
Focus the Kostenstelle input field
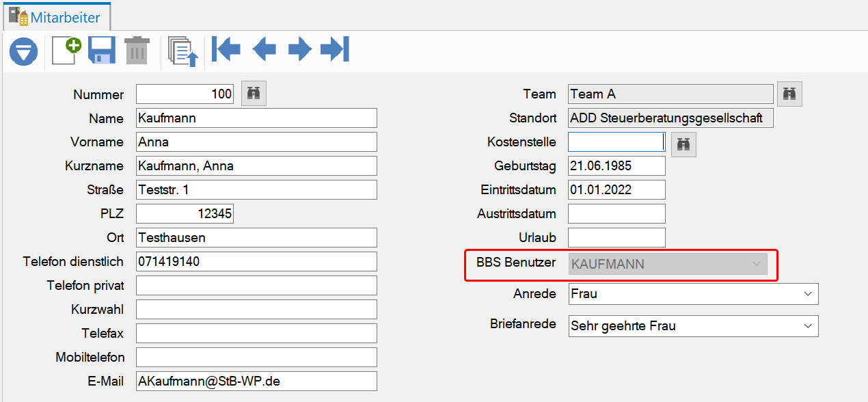pyautogui.click(x=616, y=142)
